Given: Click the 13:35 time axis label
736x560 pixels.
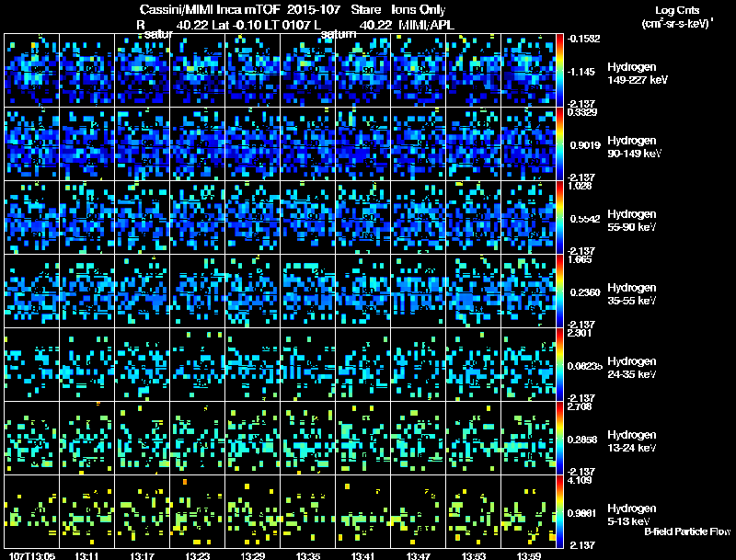Looking at the screenshot, I should [308, 555].
